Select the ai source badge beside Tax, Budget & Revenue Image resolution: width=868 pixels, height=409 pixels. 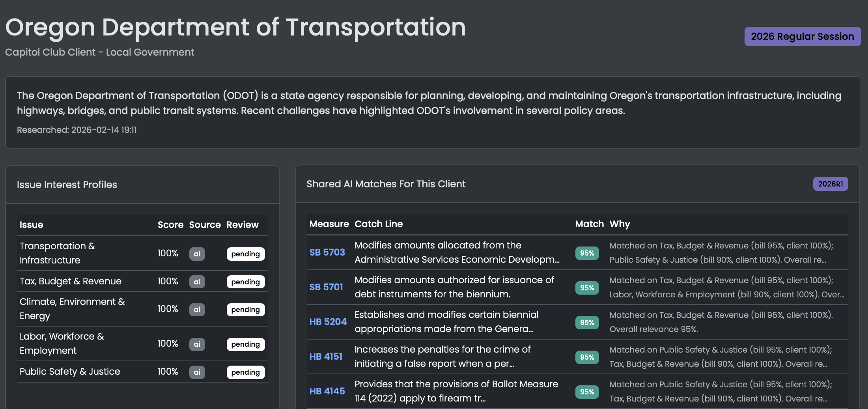point(197,282)
